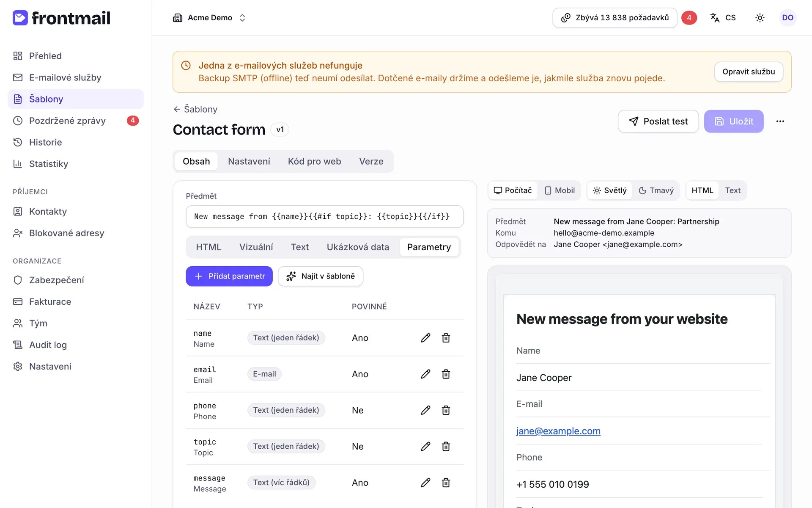This screenshot has width=812, height=508.
Task: Open Historie in sidebar
Action: coord(76,142)
